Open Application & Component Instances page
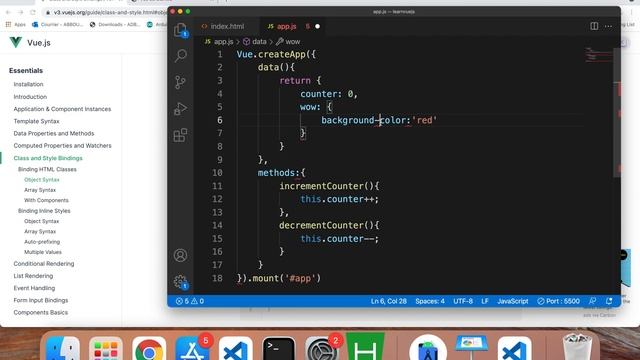The image size is (640, 360). [62, 109]
